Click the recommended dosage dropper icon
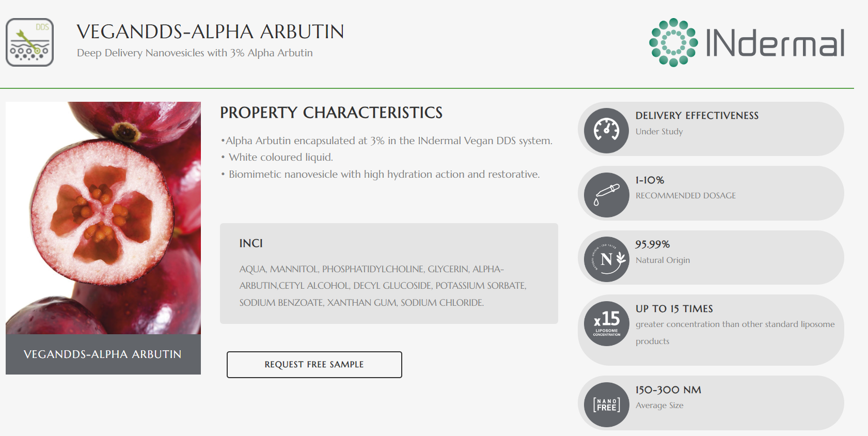868x436 pixels. click(x=607, y=195)
